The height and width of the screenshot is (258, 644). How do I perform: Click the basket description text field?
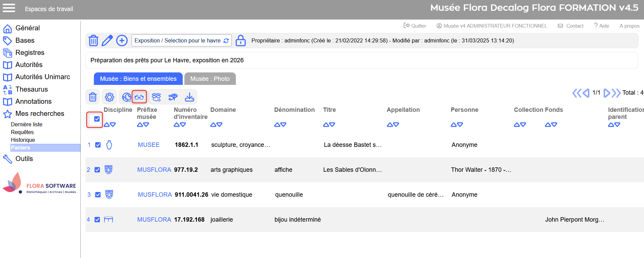tap(362, 60)
